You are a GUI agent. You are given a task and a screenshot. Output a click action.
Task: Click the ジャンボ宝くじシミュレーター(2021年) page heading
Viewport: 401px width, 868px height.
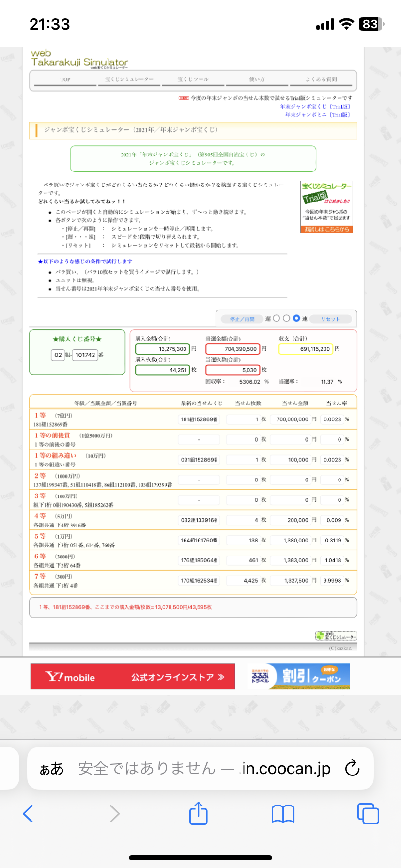pos(131,130)
